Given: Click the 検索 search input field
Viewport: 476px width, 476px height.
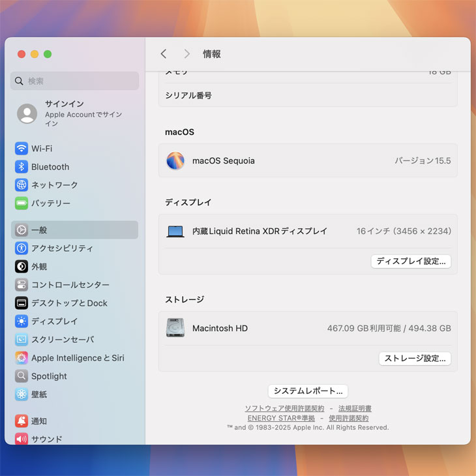Looking at the screenshot, I should [x=75, y=81].
